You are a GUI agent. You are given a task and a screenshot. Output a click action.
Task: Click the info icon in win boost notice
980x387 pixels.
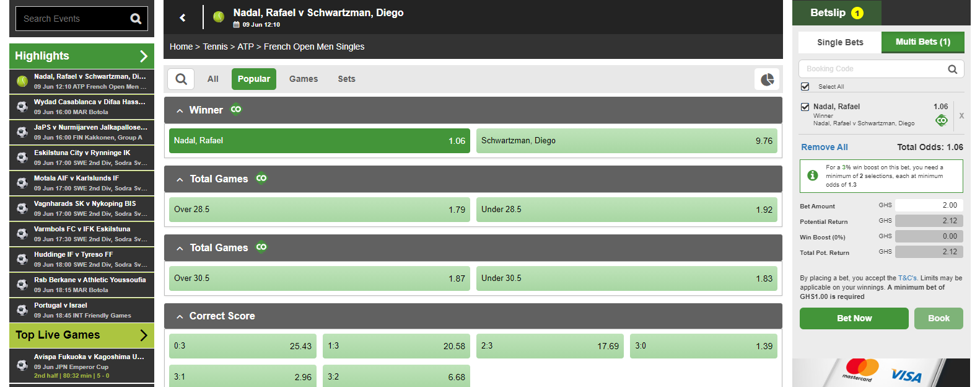pyautogui.click(x=813, y=176)
